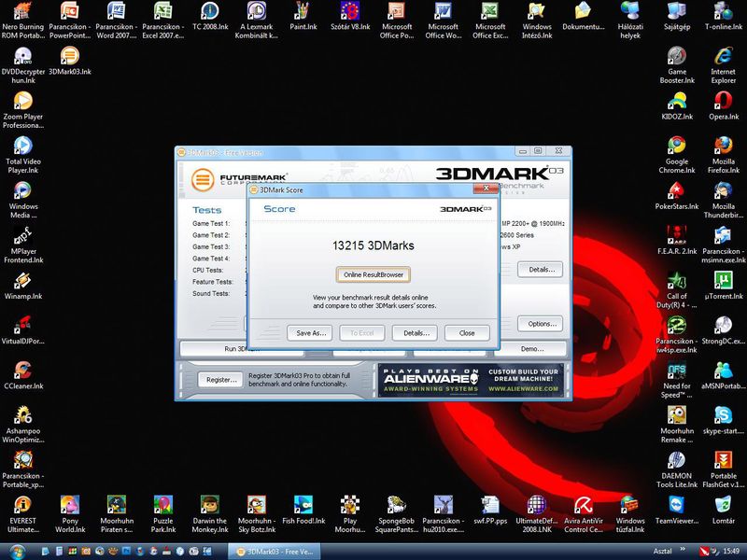Open the Excel 2007 shortcut icon
This screenshot has height=560, width=747.
[162, 20]
